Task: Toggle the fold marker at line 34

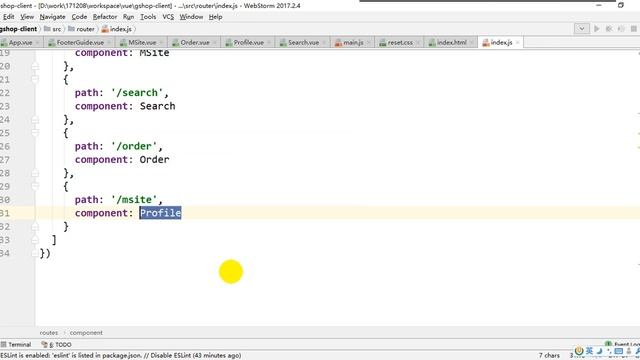Action: click(35, 253)
